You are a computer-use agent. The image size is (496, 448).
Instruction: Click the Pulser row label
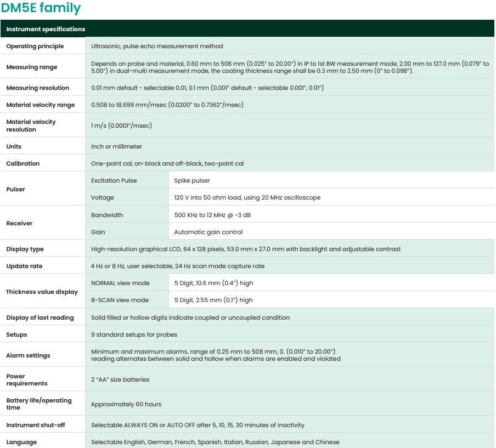click(x=16, y=189)
